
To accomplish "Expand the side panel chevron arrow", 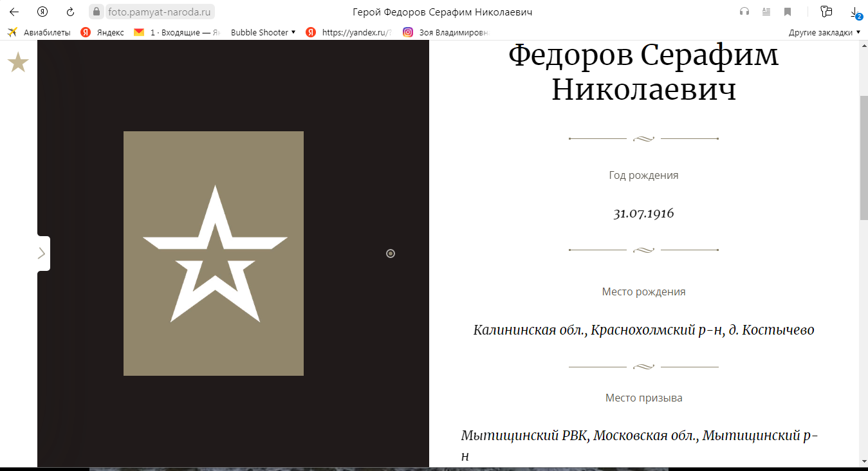I will click(x=42, y=254).
